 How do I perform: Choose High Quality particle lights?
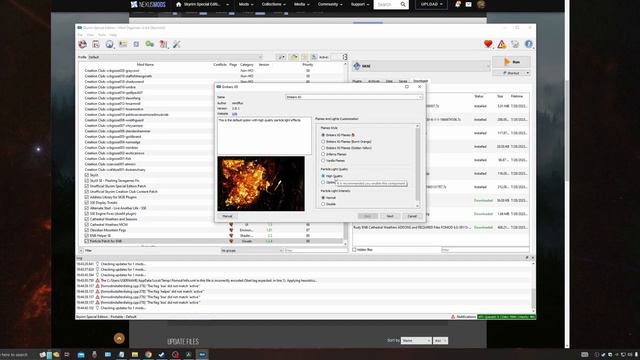[x=323, y=176]
